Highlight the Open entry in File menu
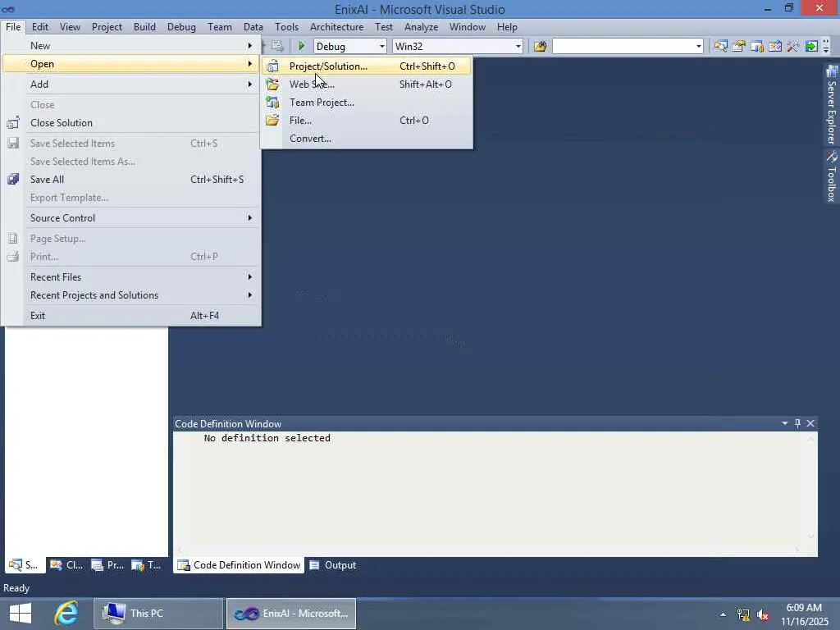 coord(130,64)
